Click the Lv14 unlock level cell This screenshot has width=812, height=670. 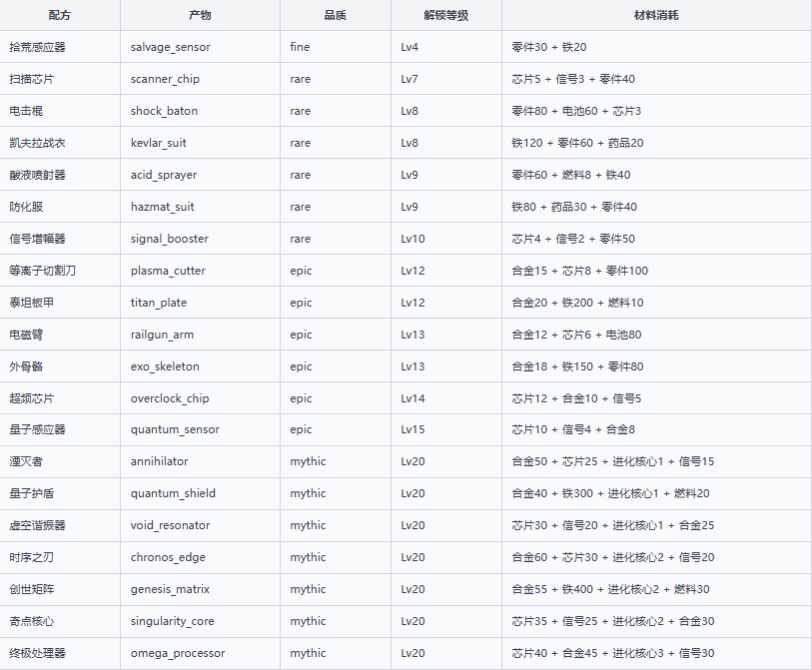[x=445, y=398]
